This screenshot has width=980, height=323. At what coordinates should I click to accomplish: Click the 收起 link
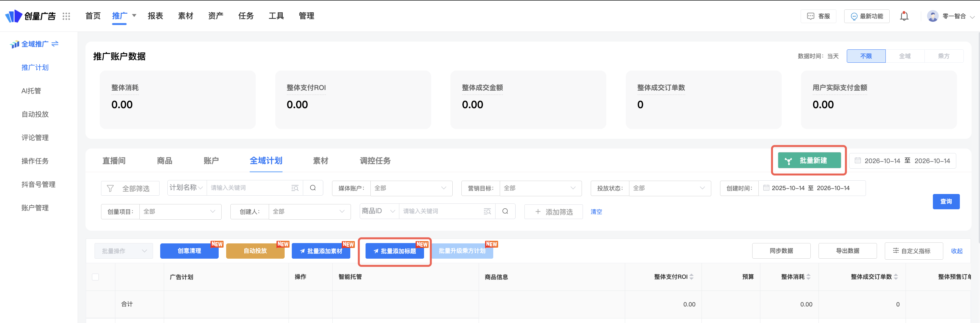957,251
